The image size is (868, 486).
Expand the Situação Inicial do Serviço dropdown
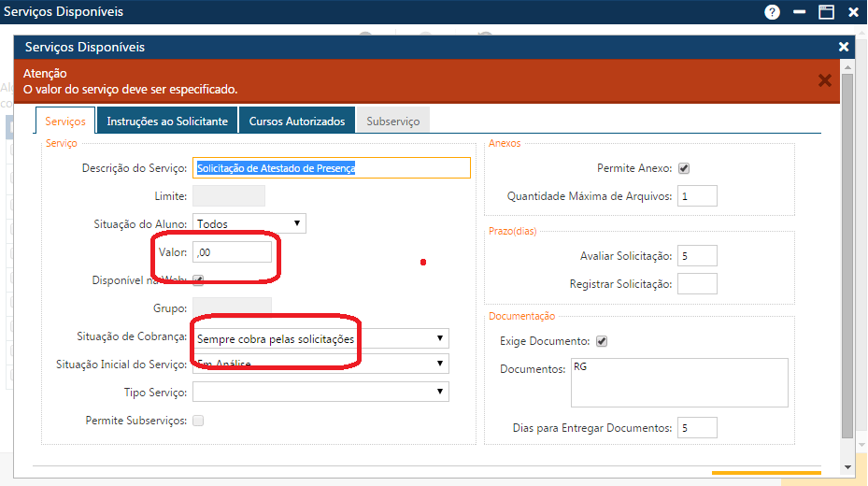pos(320,364)
